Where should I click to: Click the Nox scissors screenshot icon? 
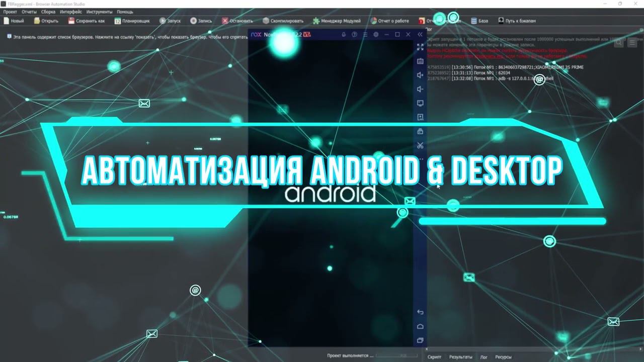click(420, 145)
